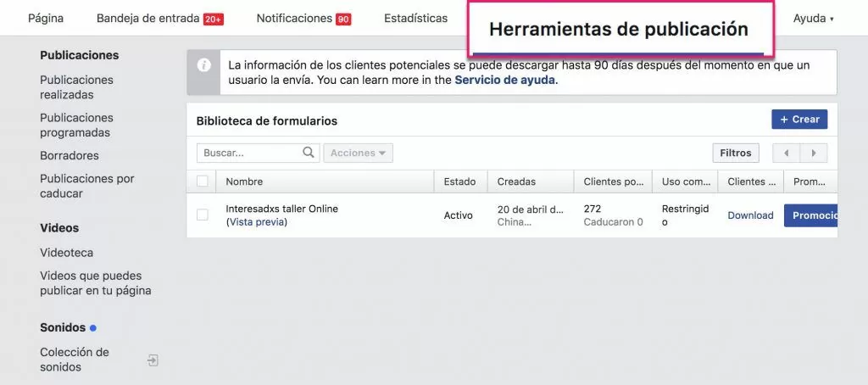Click the 20 de abril date cell
Screen dimensions: 868x385
tap(531, 209)
